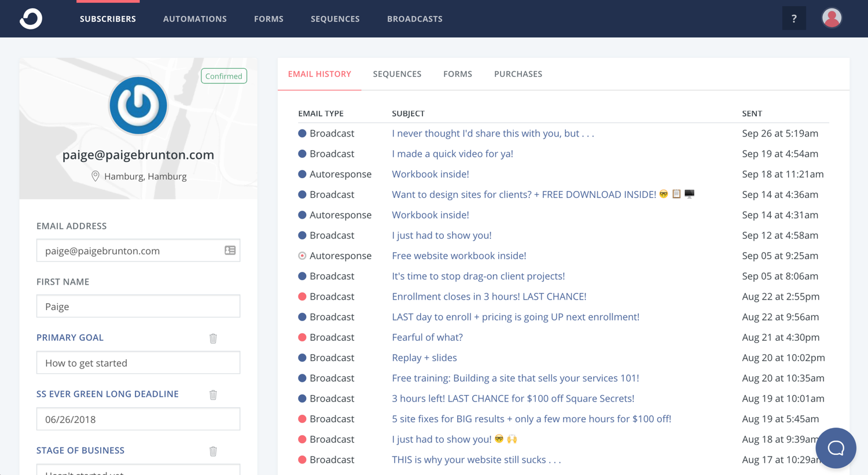Switch to the Purchases tab

pyautogui.click(x=518, y=73)
